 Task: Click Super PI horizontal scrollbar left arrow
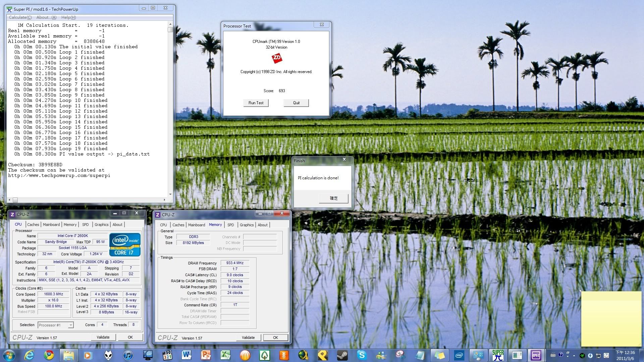(x=9, y=200)
